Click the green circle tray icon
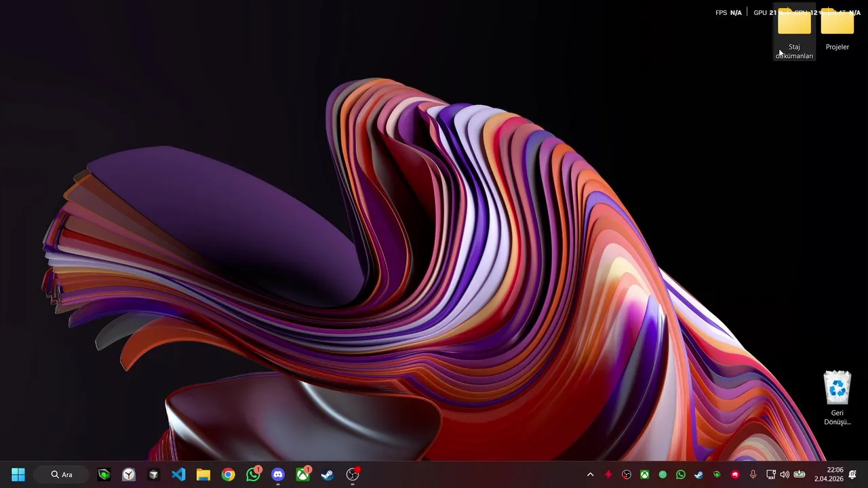The image size is (868, 488). (x=663, y=474)
